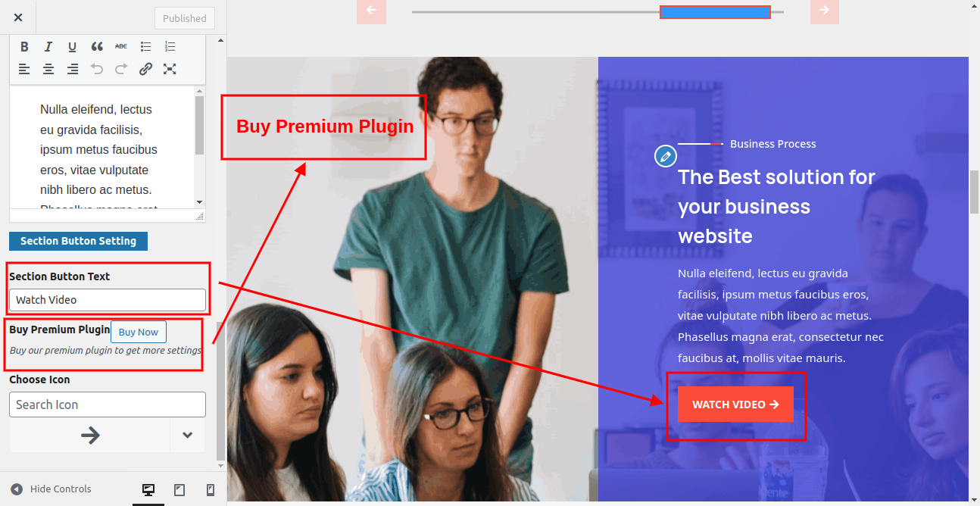This screenshot has height=506, width=980.
Task: Expand the icon picker dropdown chevron
Action: coord(188,435)
